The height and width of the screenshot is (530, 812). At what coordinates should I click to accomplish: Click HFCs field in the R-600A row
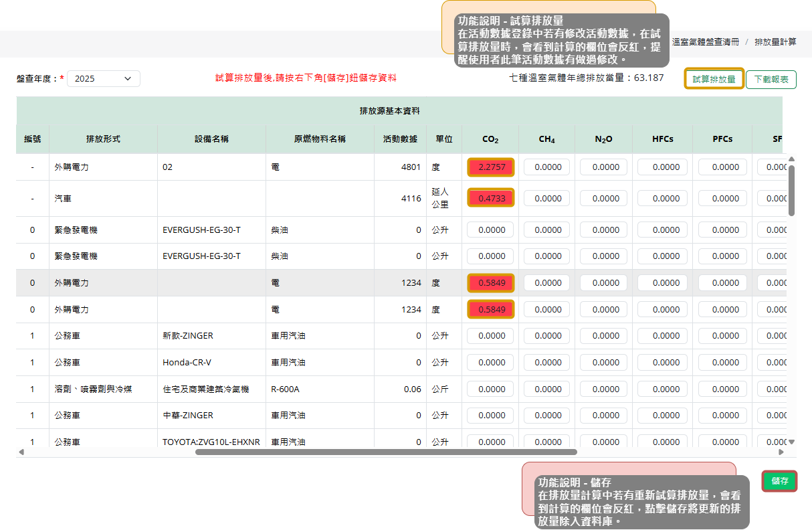665,389
